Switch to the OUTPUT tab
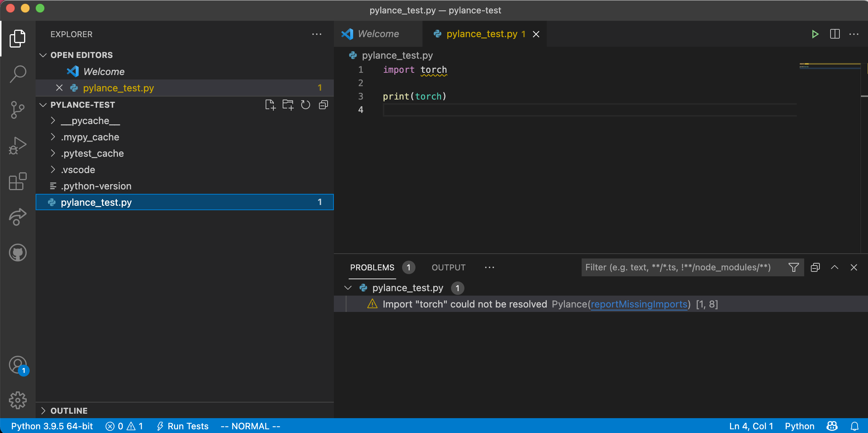 pyautogui.click(x=448, y=267)
